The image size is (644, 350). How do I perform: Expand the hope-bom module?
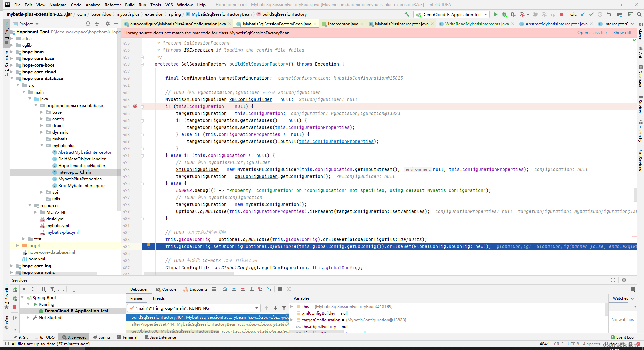coord(12,52)
